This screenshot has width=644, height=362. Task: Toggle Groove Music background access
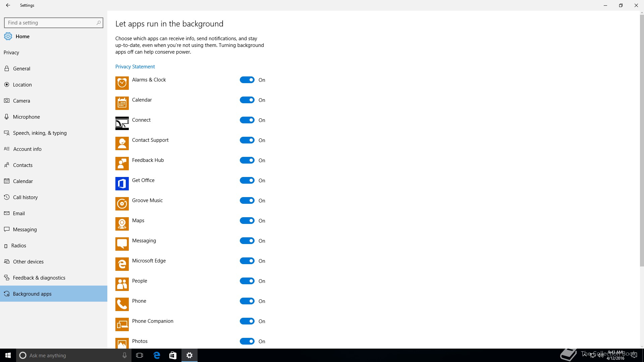tap(247, 200)
